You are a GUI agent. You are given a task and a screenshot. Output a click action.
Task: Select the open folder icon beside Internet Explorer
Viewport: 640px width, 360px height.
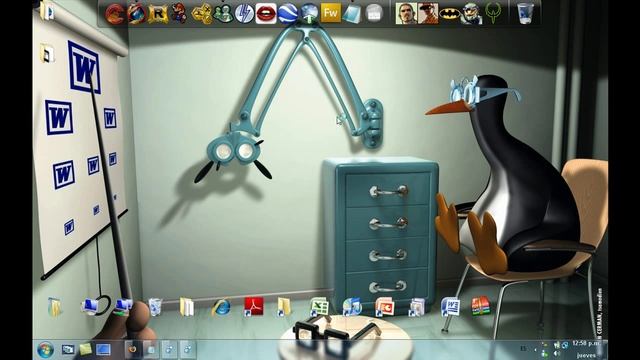tap(187, 307)
